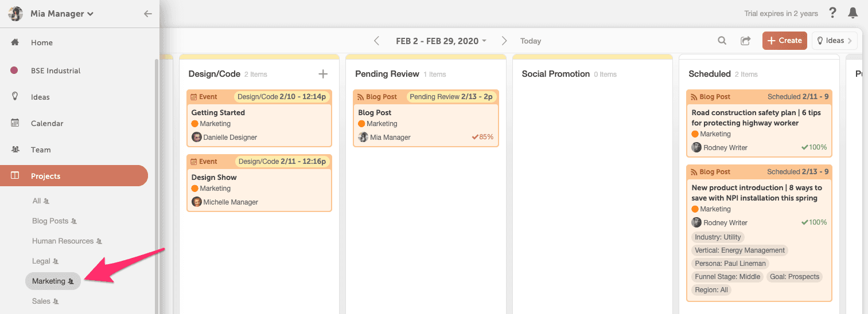Click the Trial expires in 2 years text
The width and height of the screenshot is (868, 314).
[781, 14]
